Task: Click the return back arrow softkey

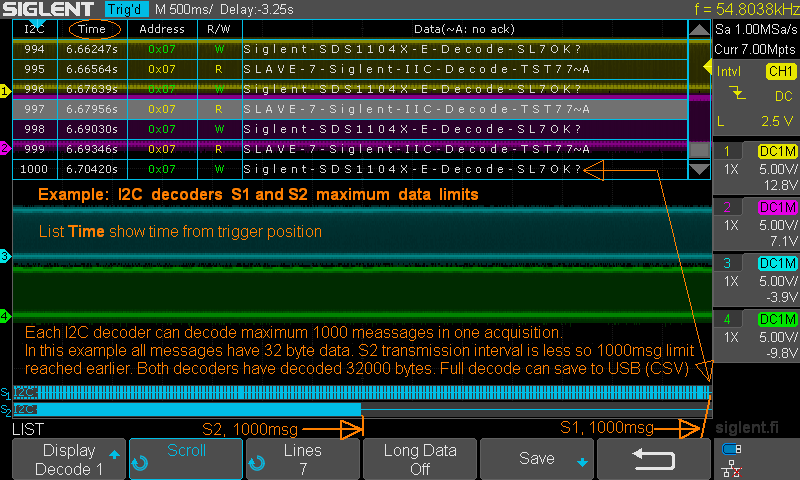Action: point(654,459)
